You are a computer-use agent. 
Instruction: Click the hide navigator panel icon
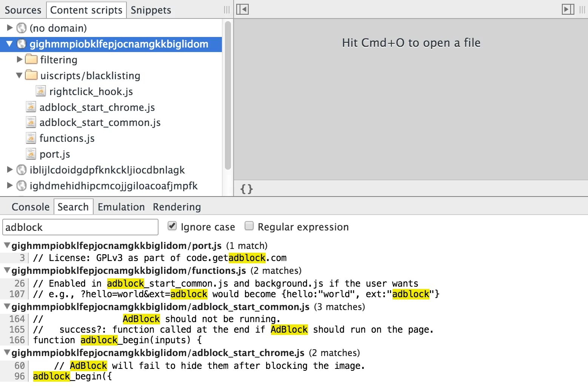(x=242, y=9)
